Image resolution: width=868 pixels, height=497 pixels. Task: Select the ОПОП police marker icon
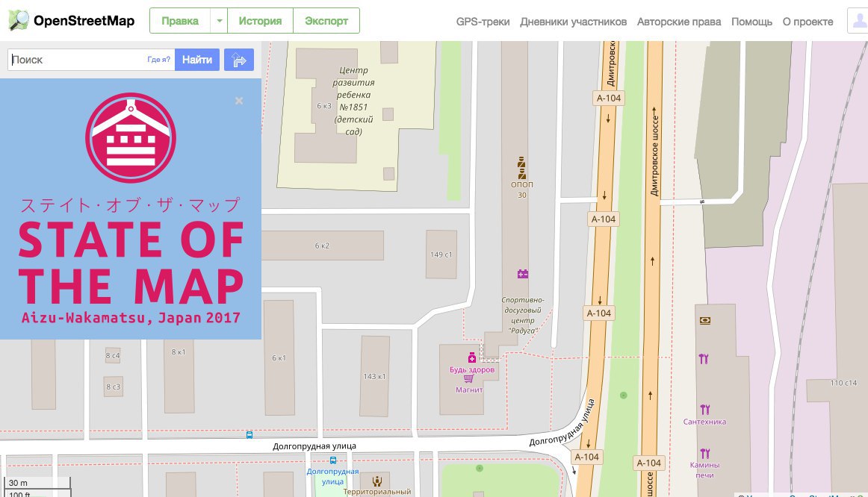(521, 167)
